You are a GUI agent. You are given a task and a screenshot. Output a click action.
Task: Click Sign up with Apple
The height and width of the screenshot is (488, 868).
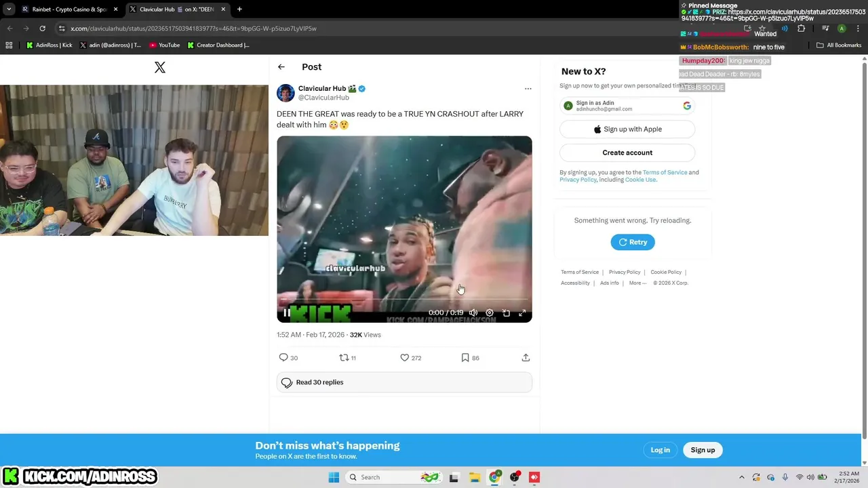pyautogui.click(x=627, y=129)
